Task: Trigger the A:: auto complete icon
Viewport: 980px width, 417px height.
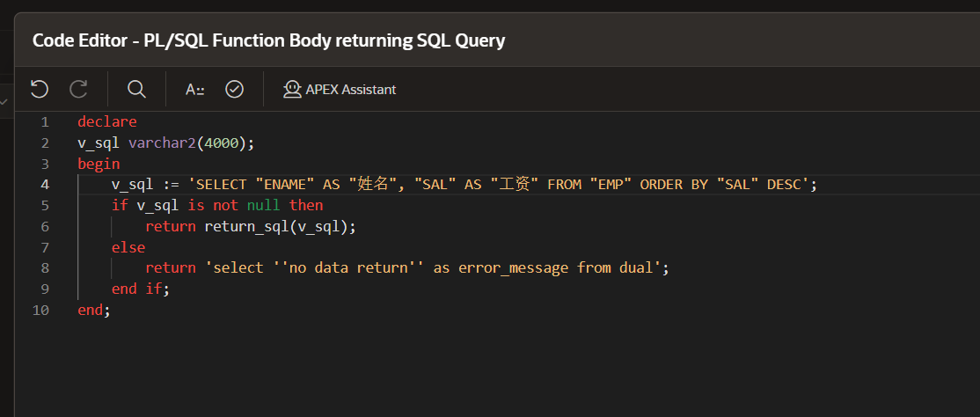Action: point(194,89)
